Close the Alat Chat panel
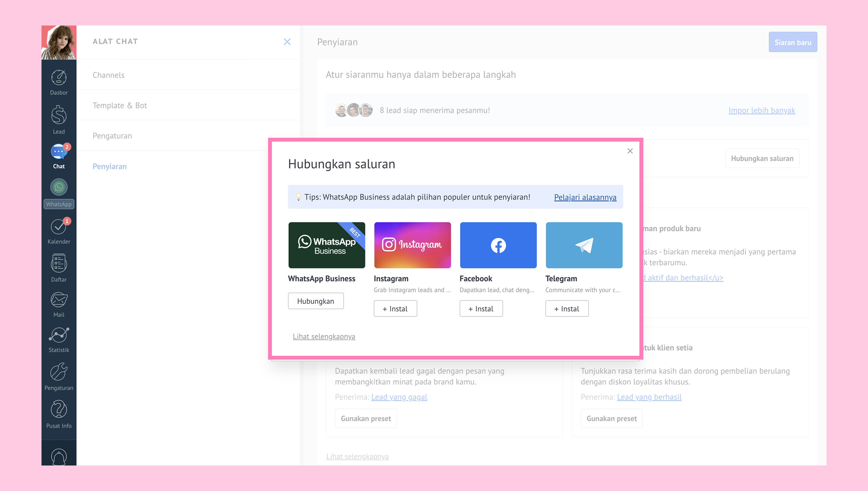 click(287, 42)
